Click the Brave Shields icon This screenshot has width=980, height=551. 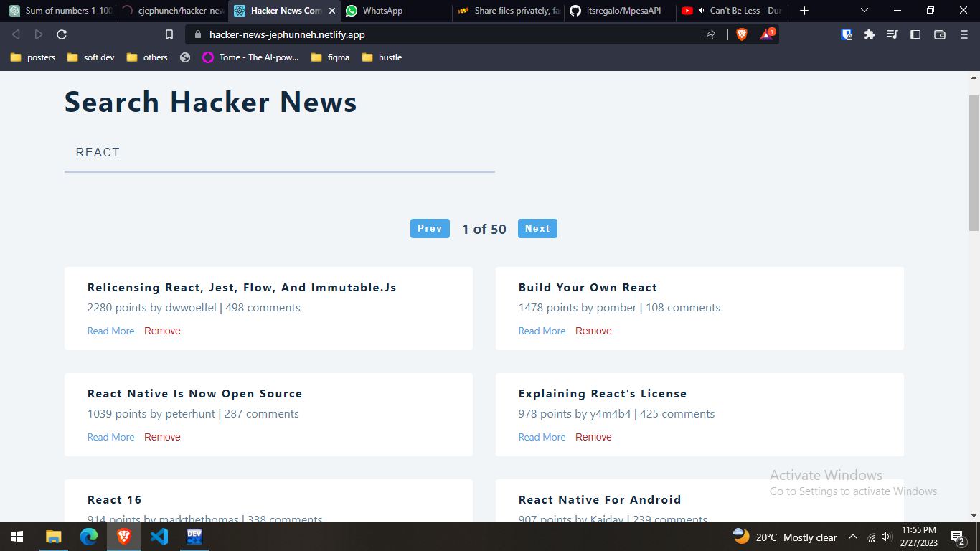pyautogui.click(x=741, y=34)
